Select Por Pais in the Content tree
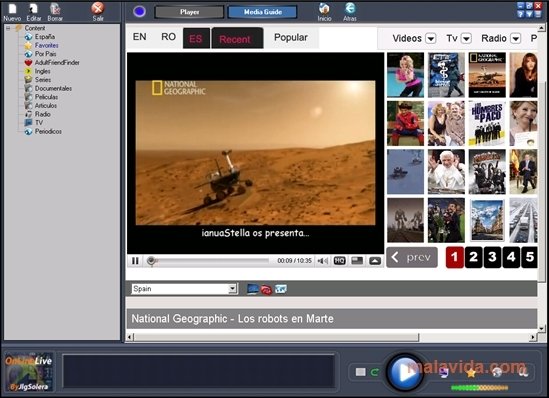The height and width of the screenshot is (398, 549). click(46, 54)
